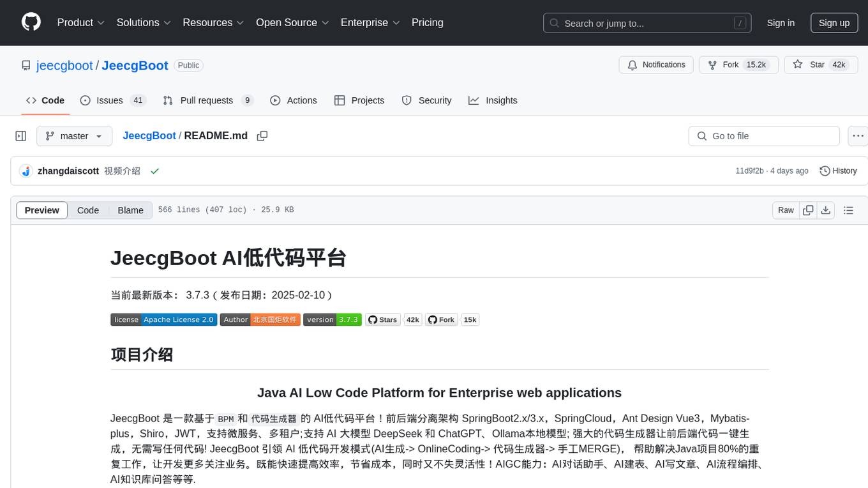Copy the README.md file path
The height and width of the screenshot is (488, 868).
(262, 136)
